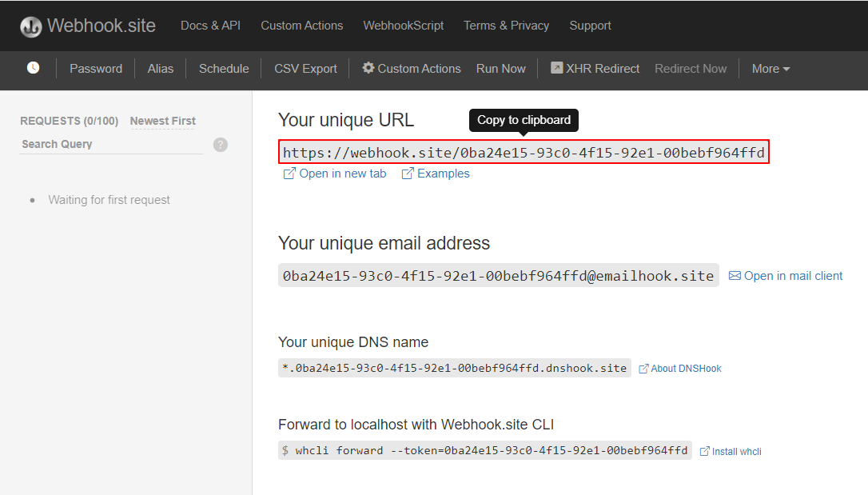The image size is (868, 495).
Task: Click Run Now in the toolbar
Action: tap(500, 69)
